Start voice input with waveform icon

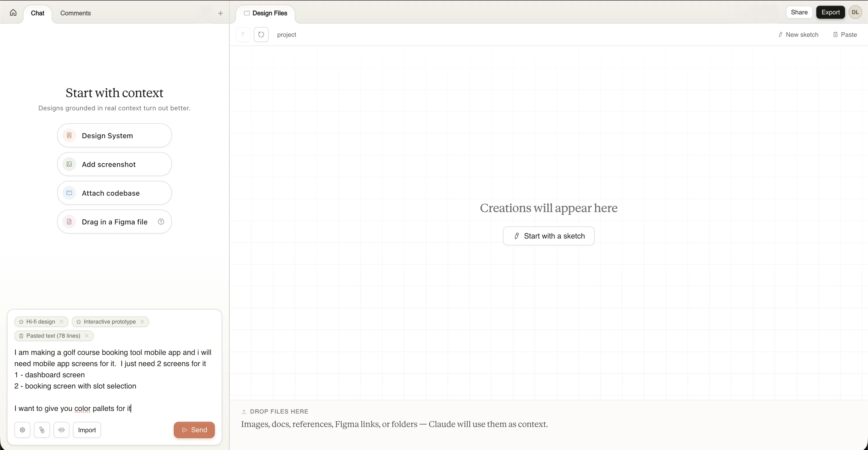point(61,430)
